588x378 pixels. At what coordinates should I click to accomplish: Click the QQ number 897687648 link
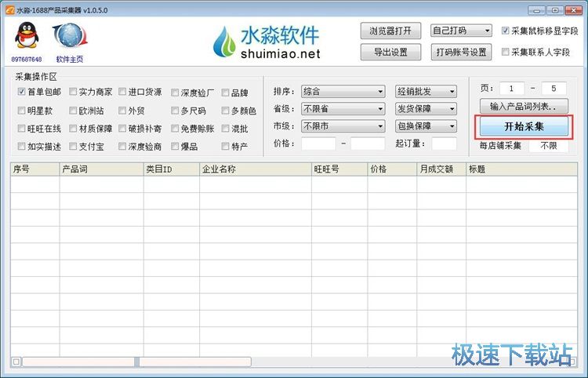pos(27,60)
